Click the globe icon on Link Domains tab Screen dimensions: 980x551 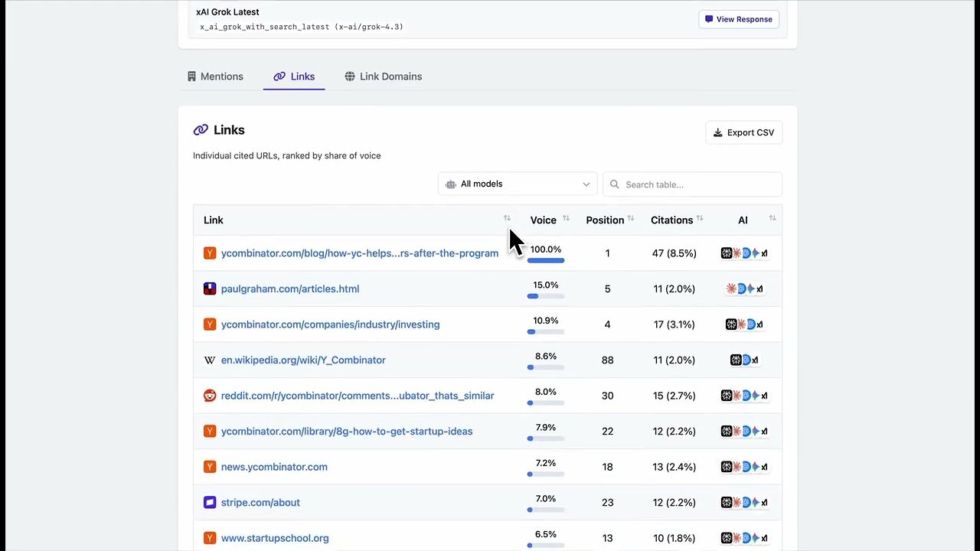tap(350, 77)
